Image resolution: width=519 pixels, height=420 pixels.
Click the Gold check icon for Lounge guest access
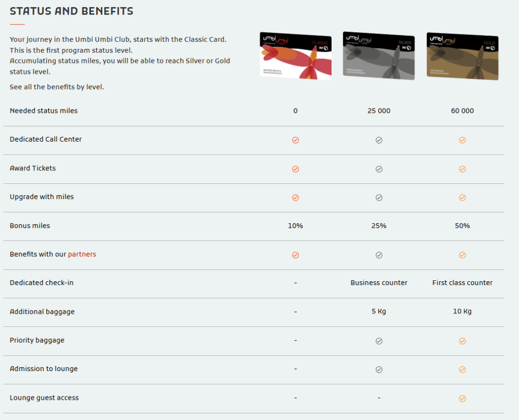tap(462, 398)
